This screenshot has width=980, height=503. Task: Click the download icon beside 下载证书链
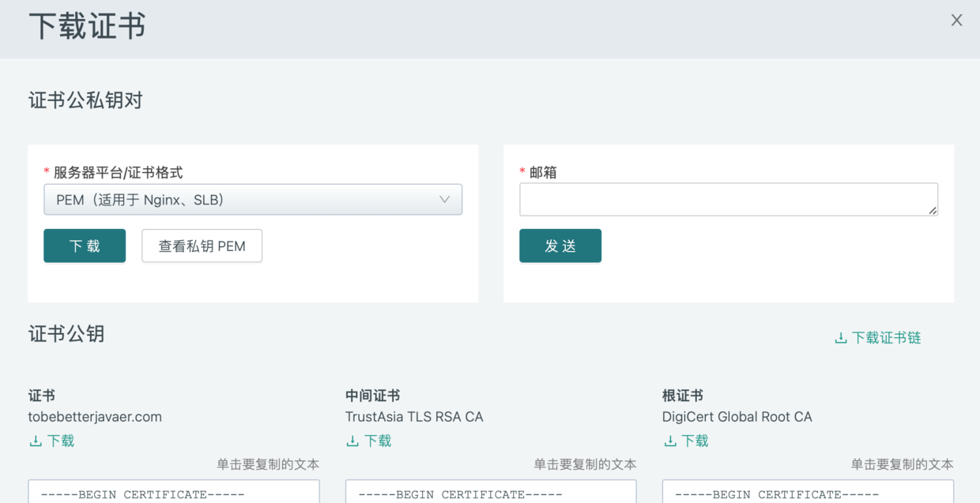[x=841, y=338]
